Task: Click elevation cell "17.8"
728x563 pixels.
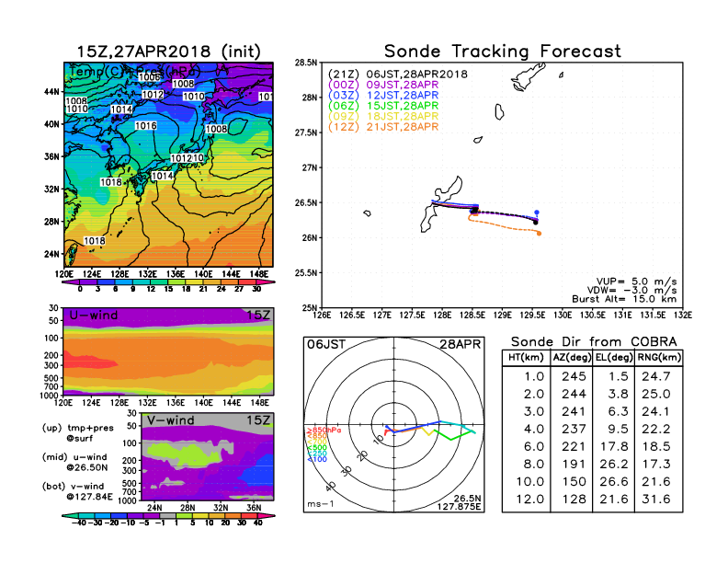Action: tap(614, 446)
